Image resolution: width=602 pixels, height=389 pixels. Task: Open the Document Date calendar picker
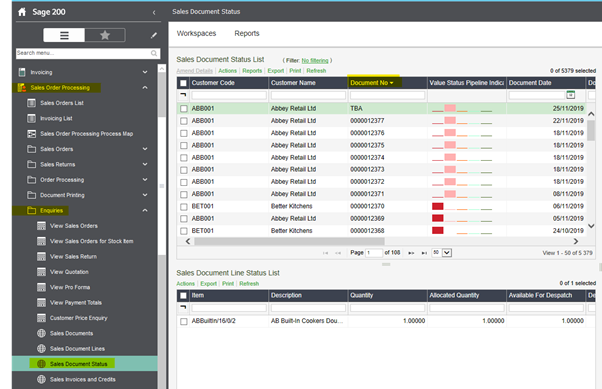pos(571,95)
